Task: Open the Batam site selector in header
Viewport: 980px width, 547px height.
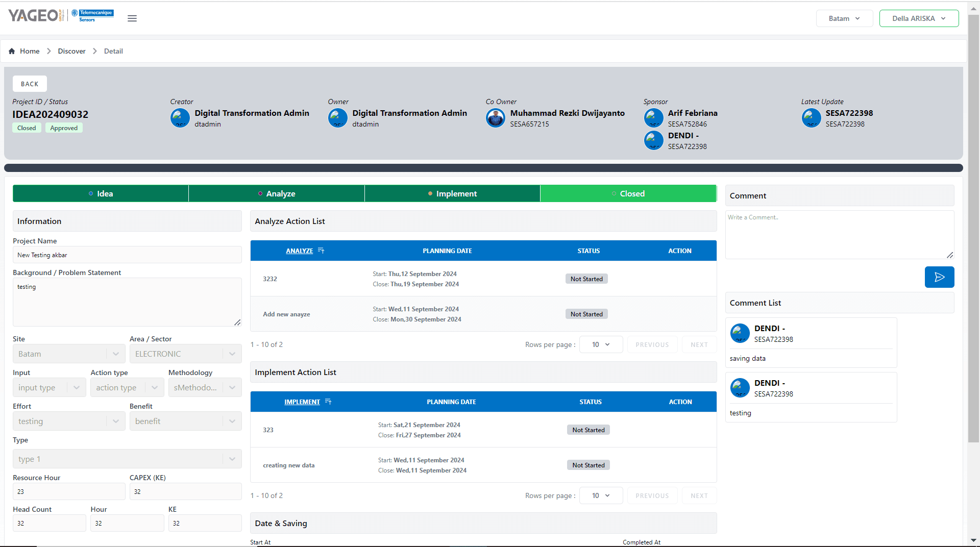Action: [x=844, y=18]
